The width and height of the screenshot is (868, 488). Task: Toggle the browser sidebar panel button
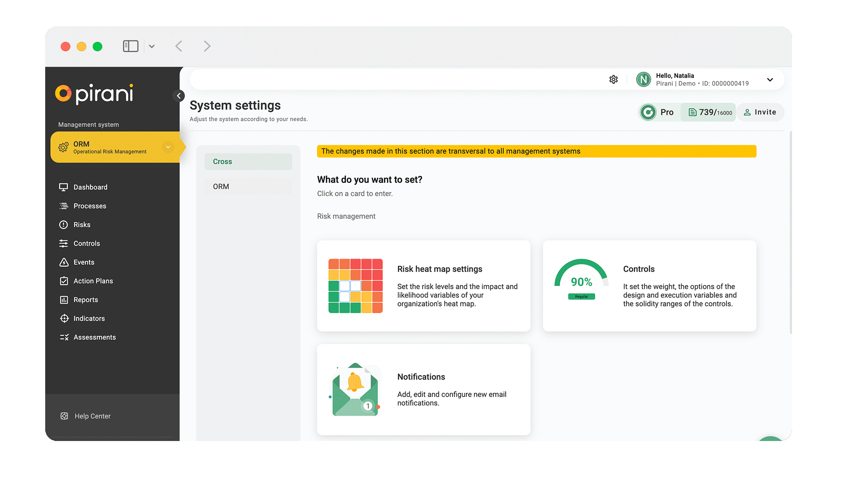[x=130, y=46]
